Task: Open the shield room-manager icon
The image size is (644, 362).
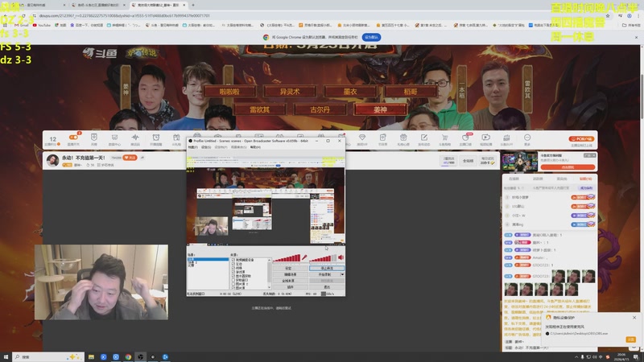Action: 94,137
